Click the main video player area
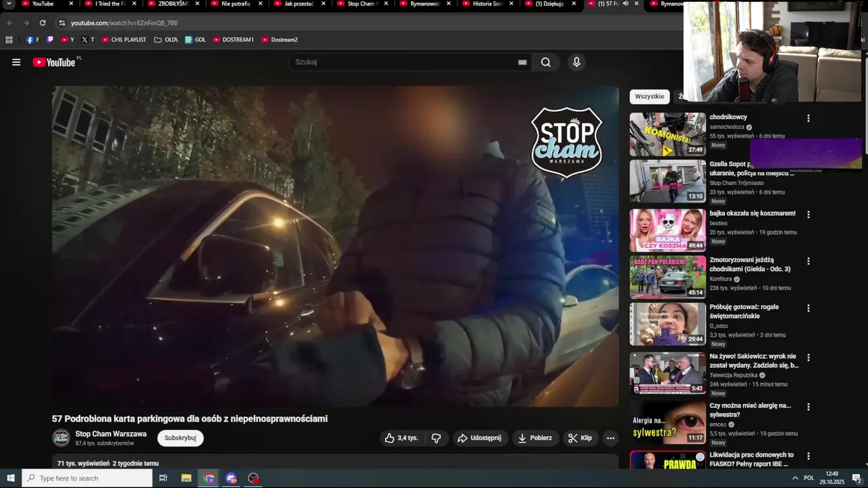 click(x=336, y=246)
